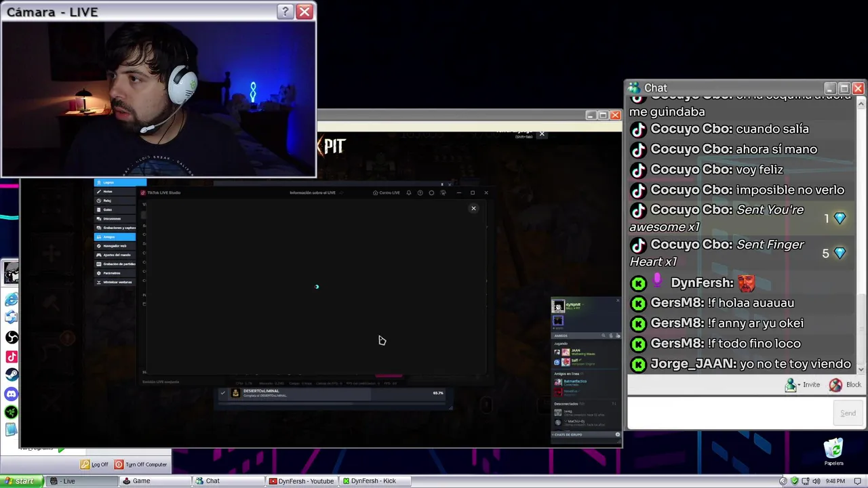Switch to DynFersh - Kick taskbar item
Image resolution: width=868 pixels, height=488 pixels.
(x=374, y=481)
